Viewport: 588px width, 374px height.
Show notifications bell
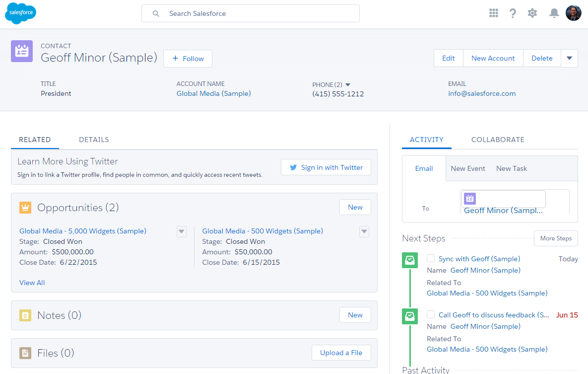554,13
